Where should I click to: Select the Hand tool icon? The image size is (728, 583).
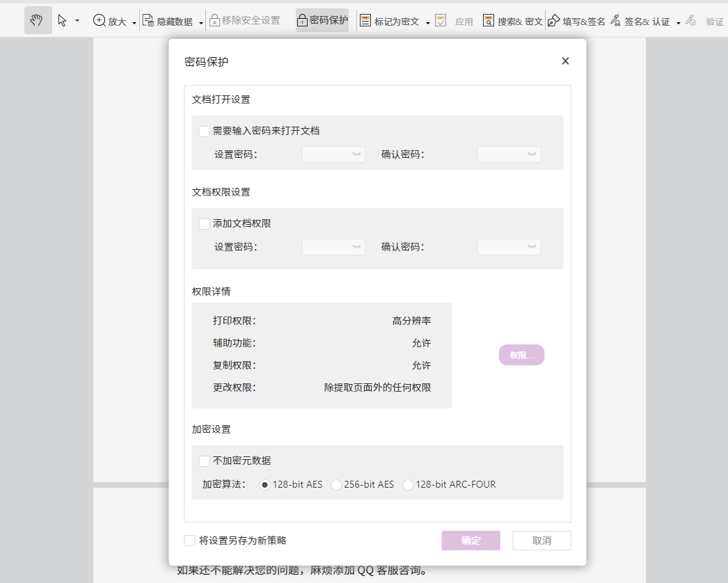click(37, 21)
